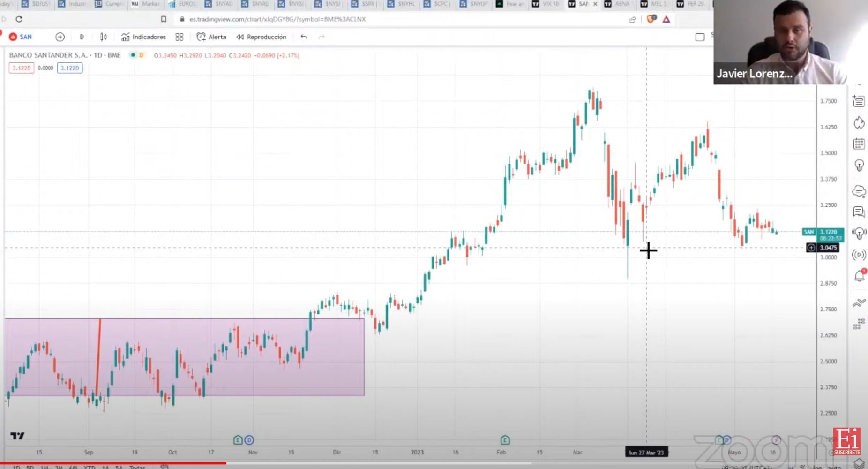The height and width of the screenshot is (469, 868).
Task: Start bar replay with Reproducción
Action: (x=262, y=37)
